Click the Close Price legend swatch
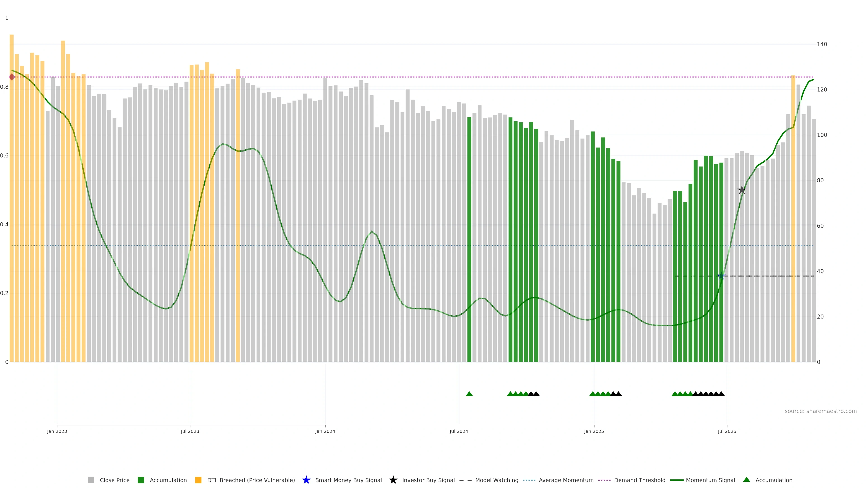This screenshot has width=868, height=488. tap(91, 480)
